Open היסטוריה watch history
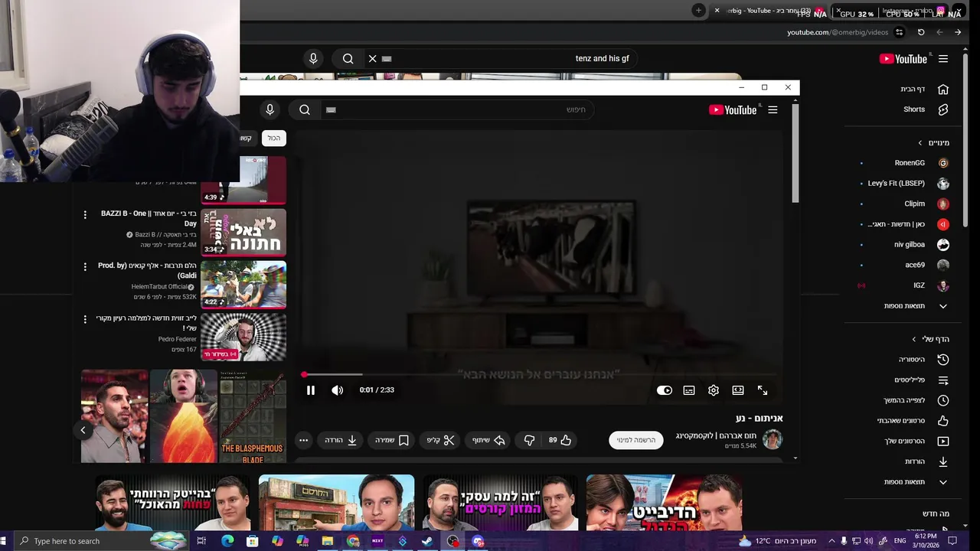980x551 pixels. pos(923,360)
